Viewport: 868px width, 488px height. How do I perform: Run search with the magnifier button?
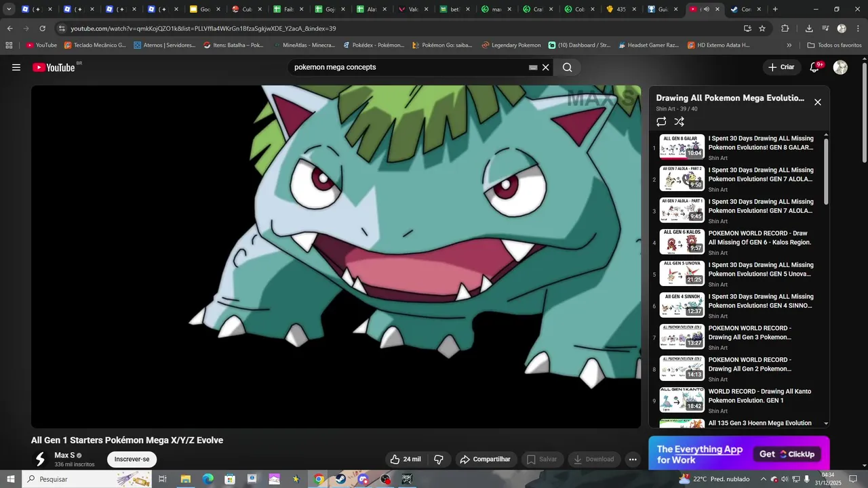click(x=568, y=67)
